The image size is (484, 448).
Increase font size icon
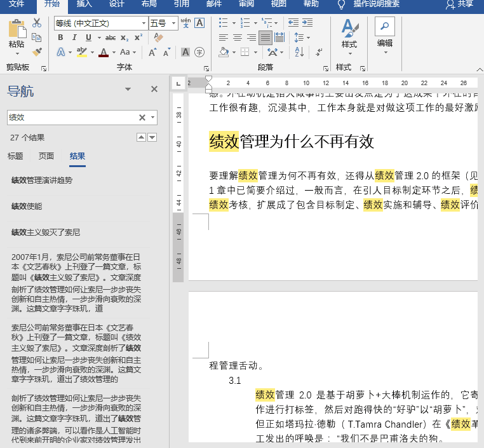click(x=152, y=52)
